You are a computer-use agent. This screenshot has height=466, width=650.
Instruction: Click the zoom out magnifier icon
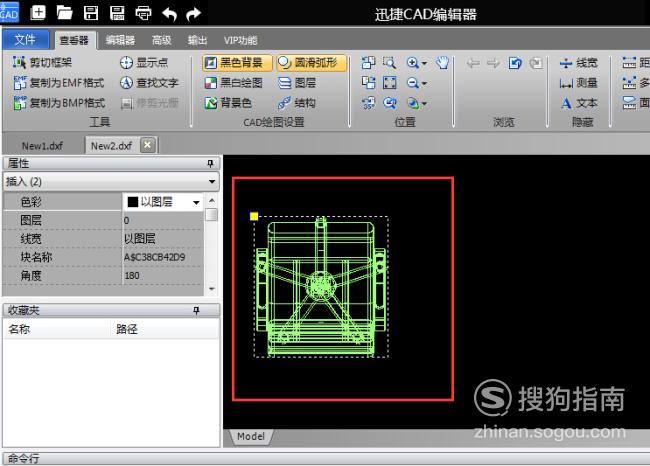(412, 83)
